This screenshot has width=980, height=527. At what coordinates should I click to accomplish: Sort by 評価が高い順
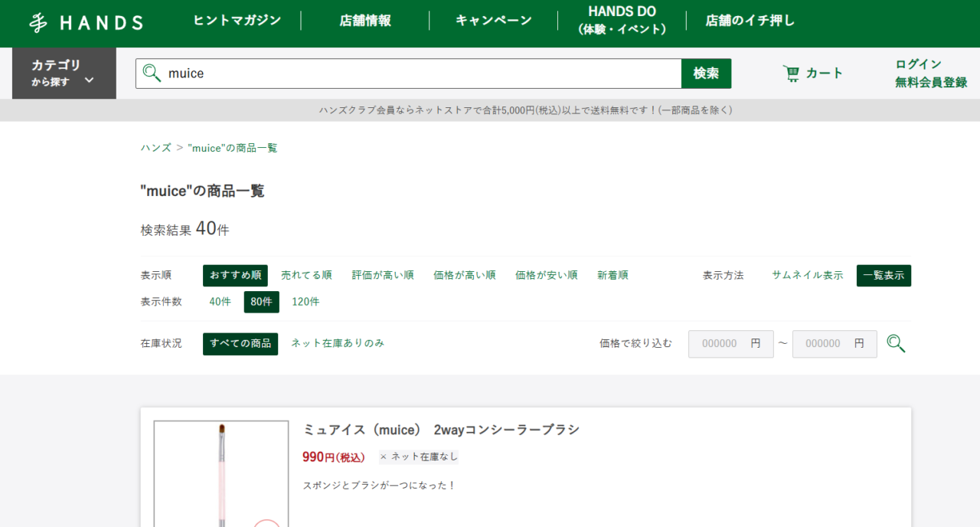point(383,276)
